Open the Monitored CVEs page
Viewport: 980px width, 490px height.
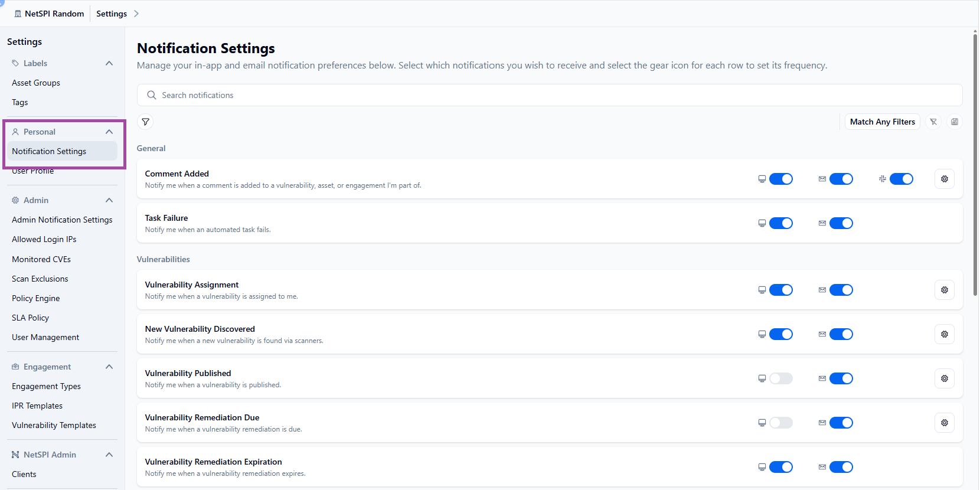pyautogui.click(x=41, y=259)
